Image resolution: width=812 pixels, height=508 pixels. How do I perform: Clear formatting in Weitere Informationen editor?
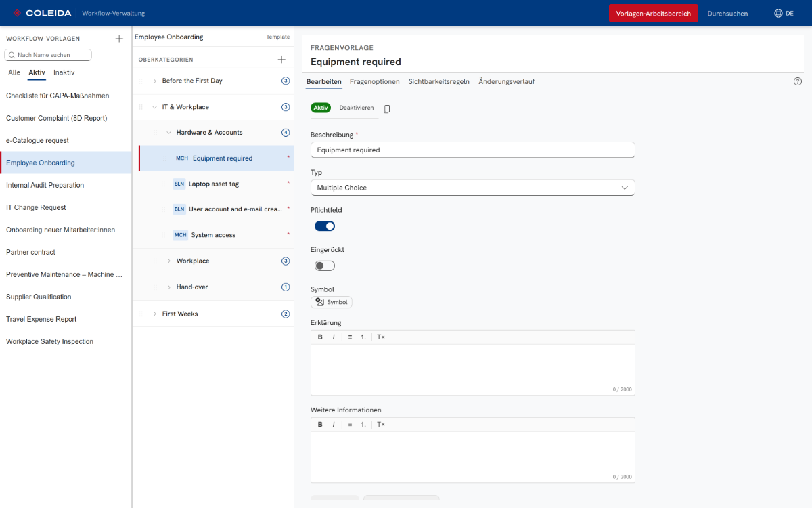coord(381,425)
